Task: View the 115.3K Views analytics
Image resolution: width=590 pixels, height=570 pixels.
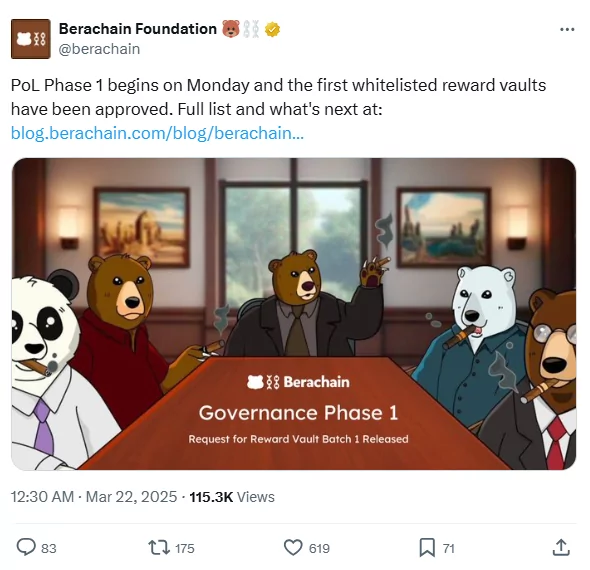Action: (232, 497)
